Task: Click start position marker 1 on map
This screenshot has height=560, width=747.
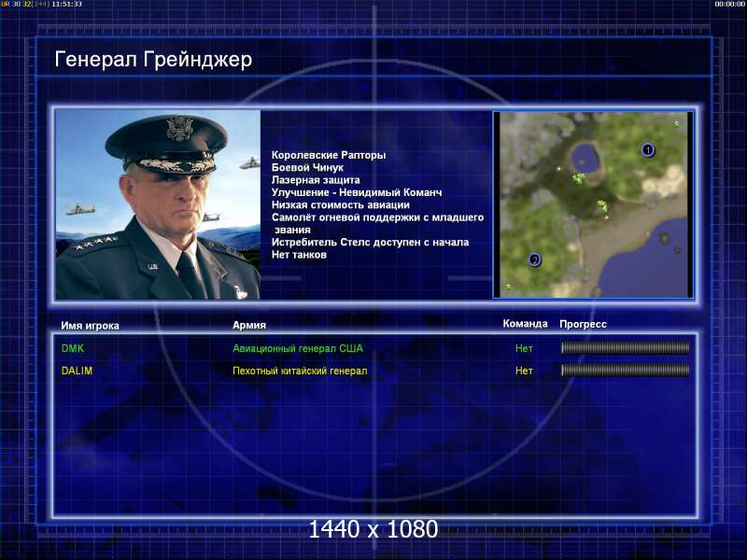Action: [x=647, y=150]
